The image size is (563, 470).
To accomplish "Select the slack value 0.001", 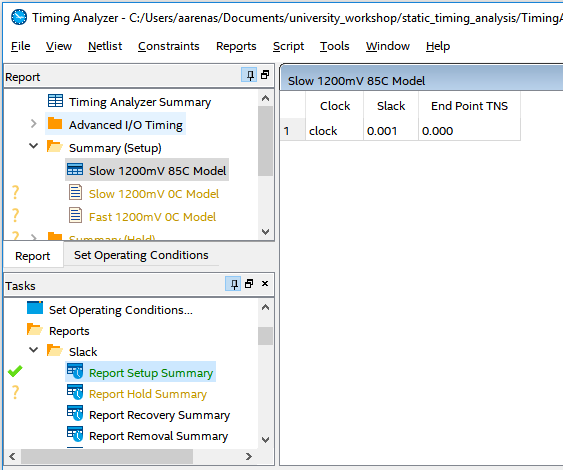I will click(x=391, y=131).
